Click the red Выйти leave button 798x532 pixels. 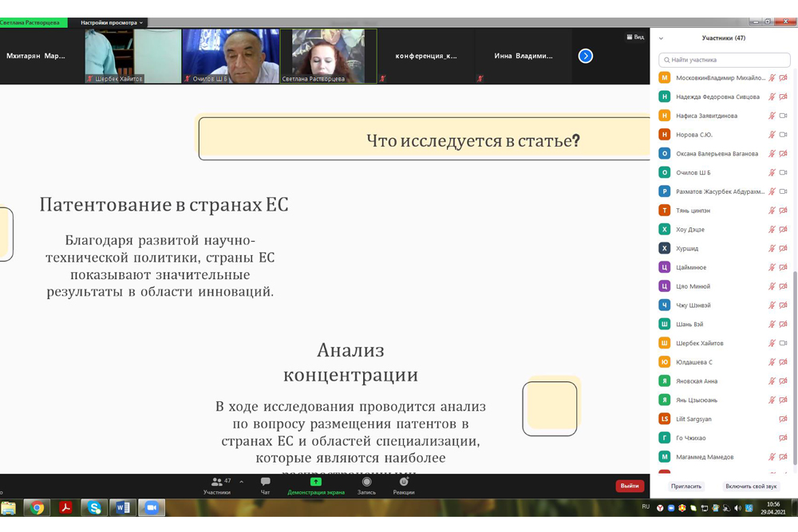(x=630, y=486)
